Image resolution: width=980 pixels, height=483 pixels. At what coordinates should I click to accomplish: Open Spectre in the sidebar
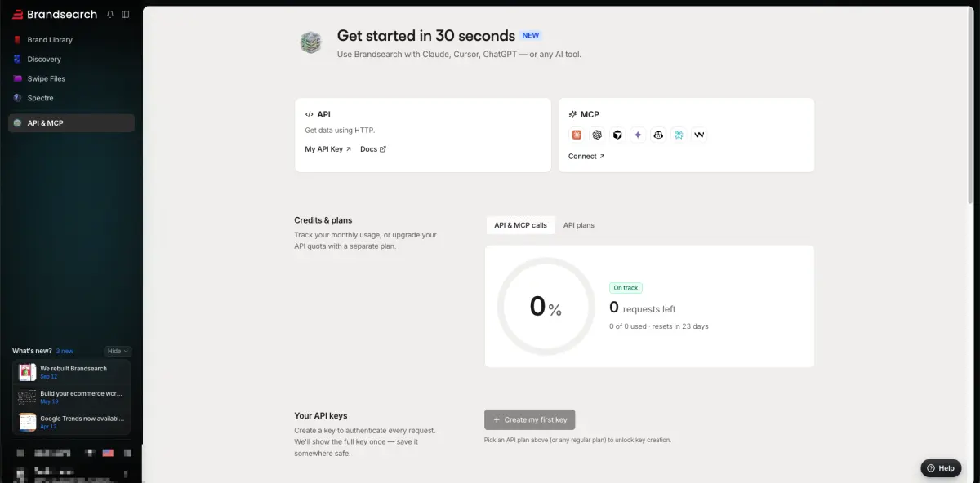71,98
